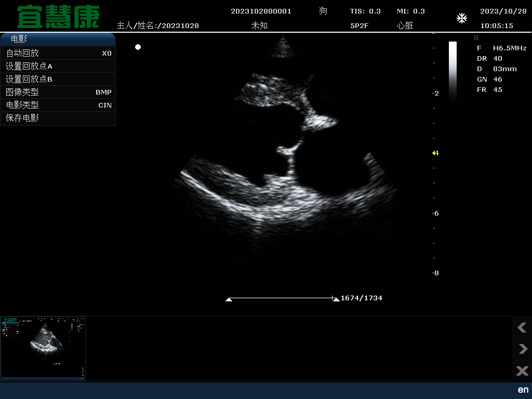Screen dimensions: 532x399
Task: Click the yellow focus marker on depth scale
Action: point(434,153)
